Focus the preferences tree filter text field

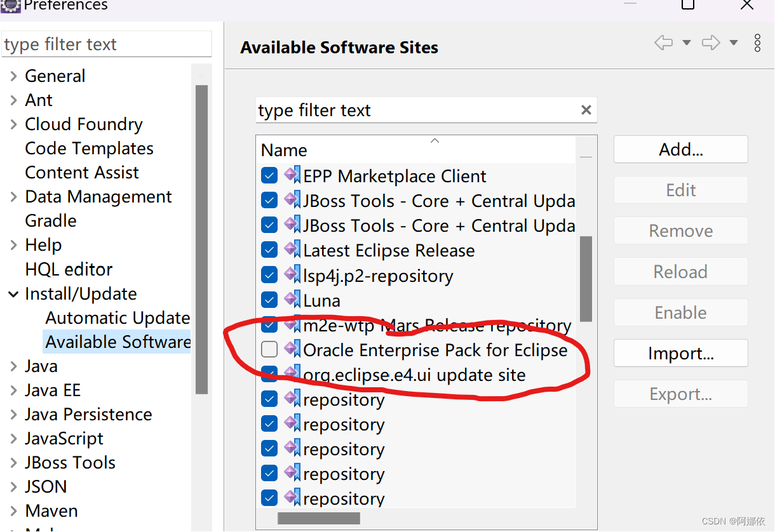point(106,44)
